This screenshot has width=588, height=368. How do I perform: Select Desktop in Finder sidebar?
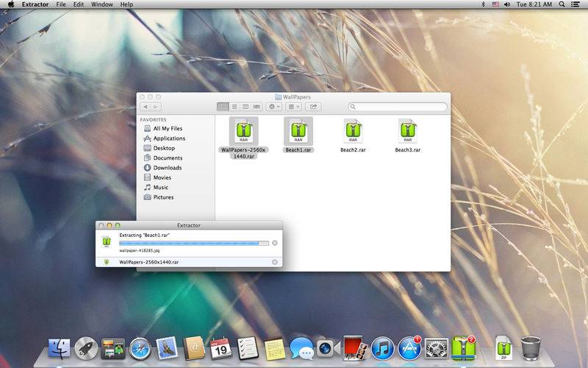click(159, 148)
